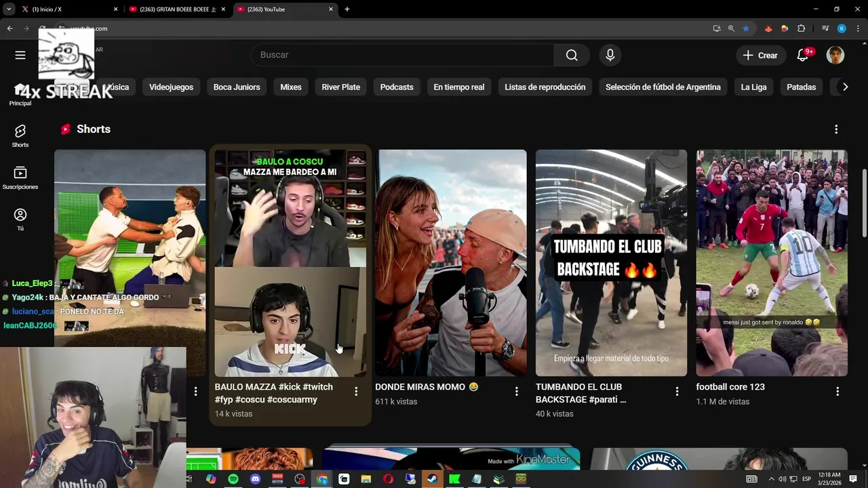This screenshot has height=488, width=868.
Task: Open options for TUMBANDO EL CLUB short
Action: tap(677, 391)
